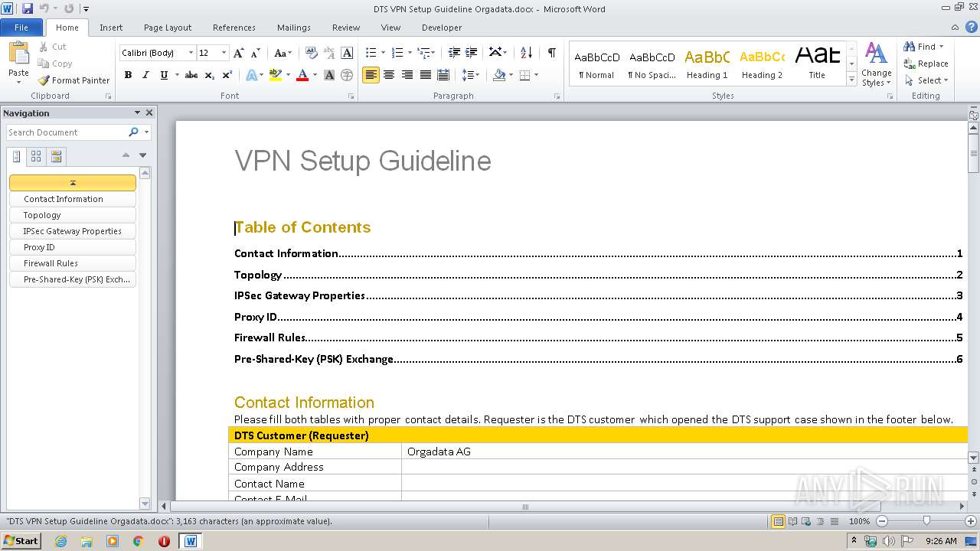Apply the Title style
The height and width of the screenshot is (551, 980).
[x=817, y=64]
